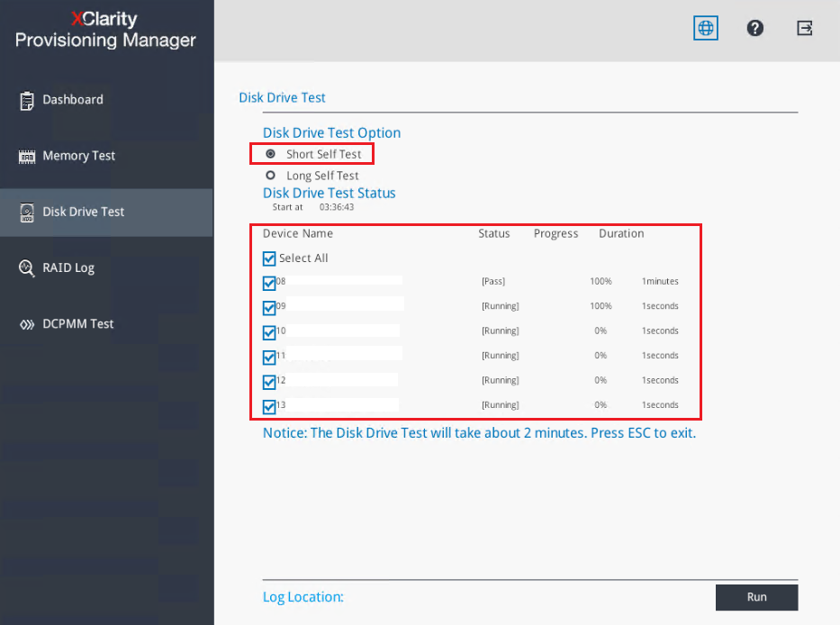The image size is (840, 625).
Task: Click the [Running] status of device 10
Action: pos(501,331)
